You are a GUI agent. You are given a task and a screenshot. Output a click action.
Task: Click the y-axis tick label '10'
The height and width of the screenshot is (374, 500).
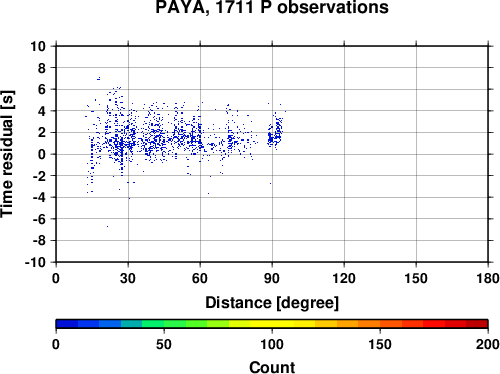38,46
